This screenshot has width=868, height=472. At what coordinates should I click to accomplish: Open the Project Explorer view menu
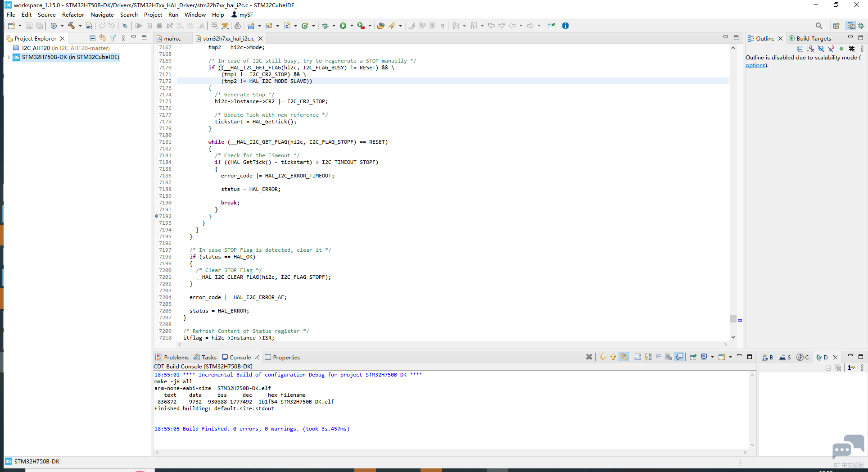(123, 38)
